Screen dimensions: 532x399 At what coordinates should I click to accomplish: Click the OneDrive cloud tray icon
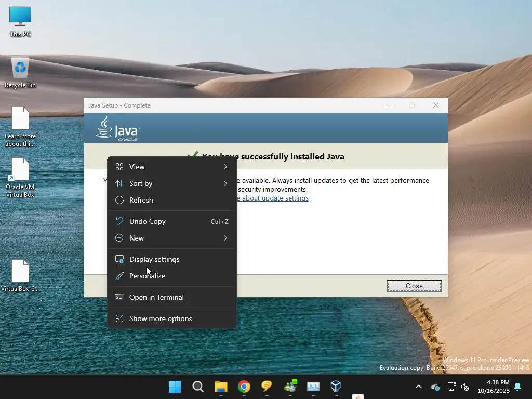(x=435, y=387)
